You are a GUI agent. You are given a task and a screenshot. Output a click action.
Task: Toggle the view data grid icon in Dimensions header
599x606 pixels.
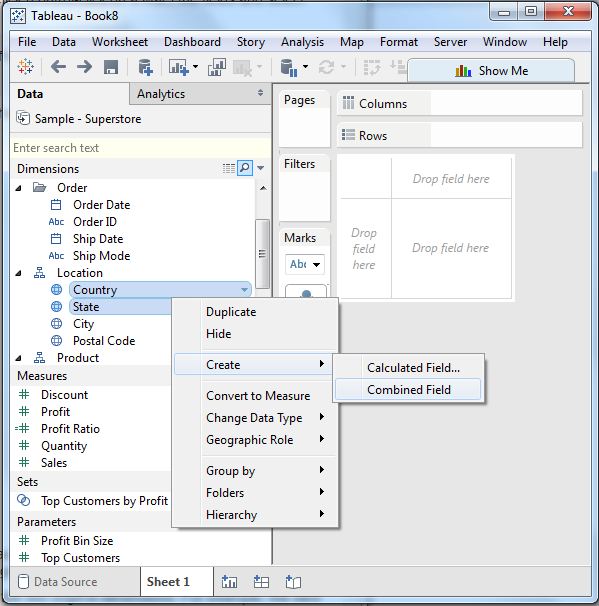pyautogui.click(x=229, y=168)
